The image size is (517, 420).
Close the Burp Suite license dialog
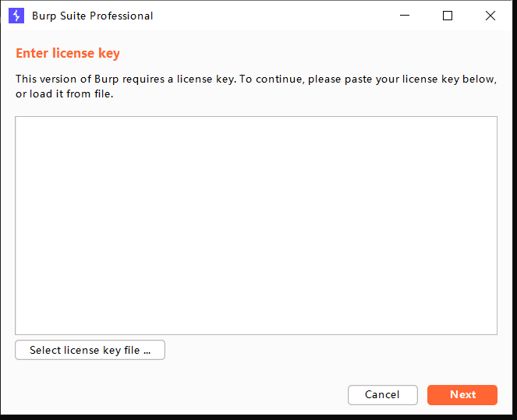[x=490, y=16]
